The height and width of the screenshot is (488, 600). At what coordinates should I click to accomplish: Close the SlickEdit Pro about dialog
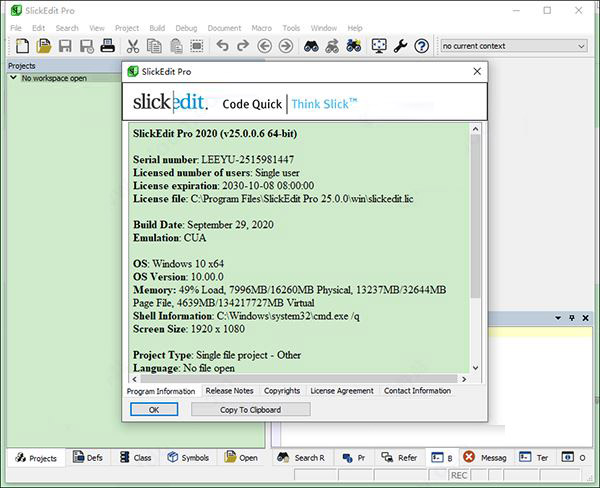[477, 71]
